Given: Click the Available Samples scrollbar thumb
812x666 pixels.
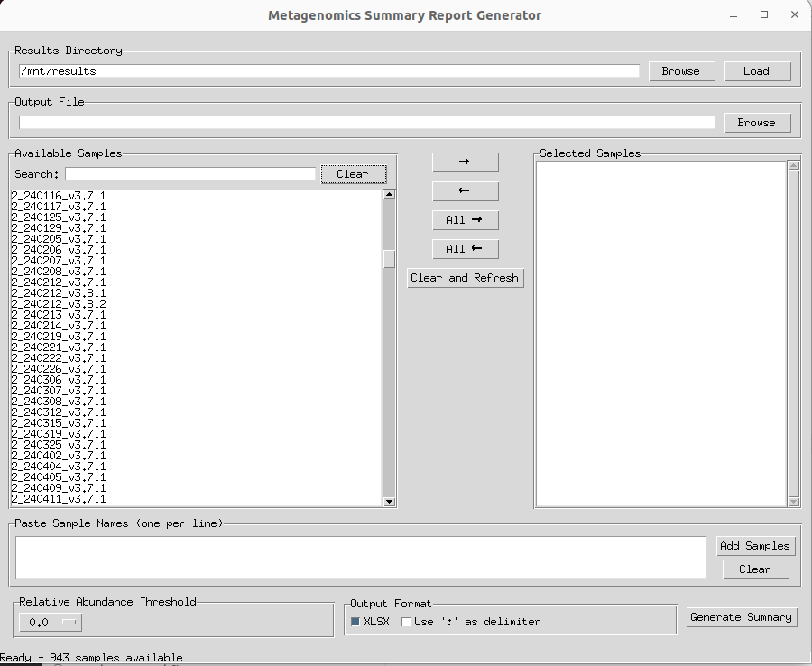Looking at the screenshot, I should [x=389, y=258].
